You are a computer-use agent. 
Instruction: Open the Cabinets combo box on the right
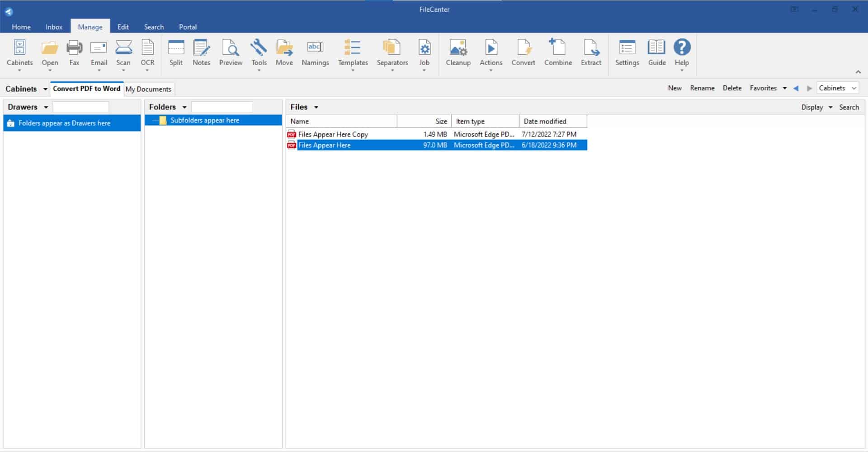coord(838,88)
